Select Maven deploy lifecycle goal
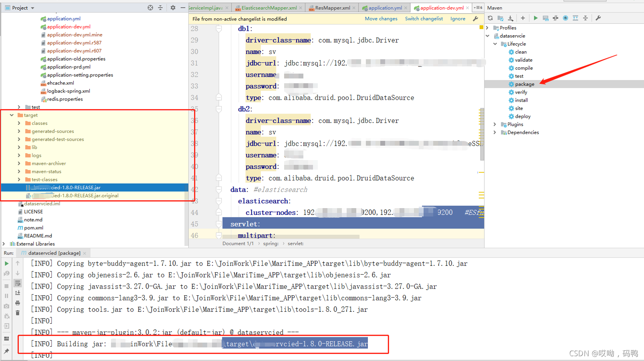Screen dimensions: 644x361 coord(523,116)
